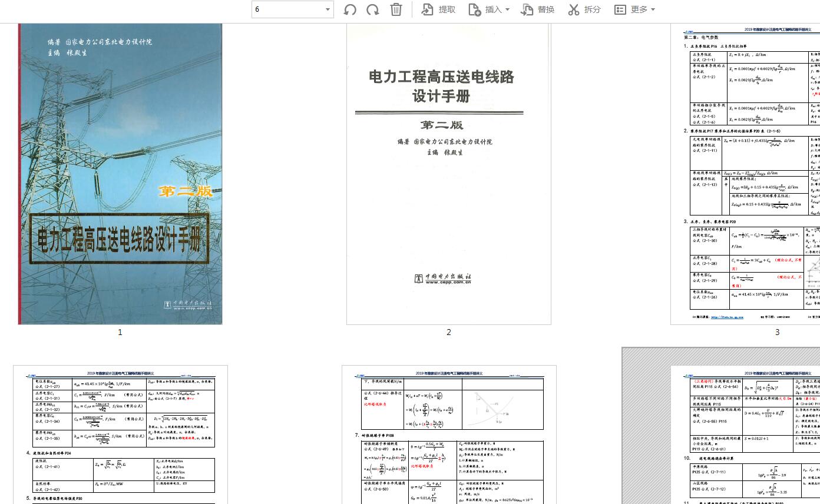820x504 pixels.
Task: Select page 1 blue cover thumbnail
Action: (120, 174)
